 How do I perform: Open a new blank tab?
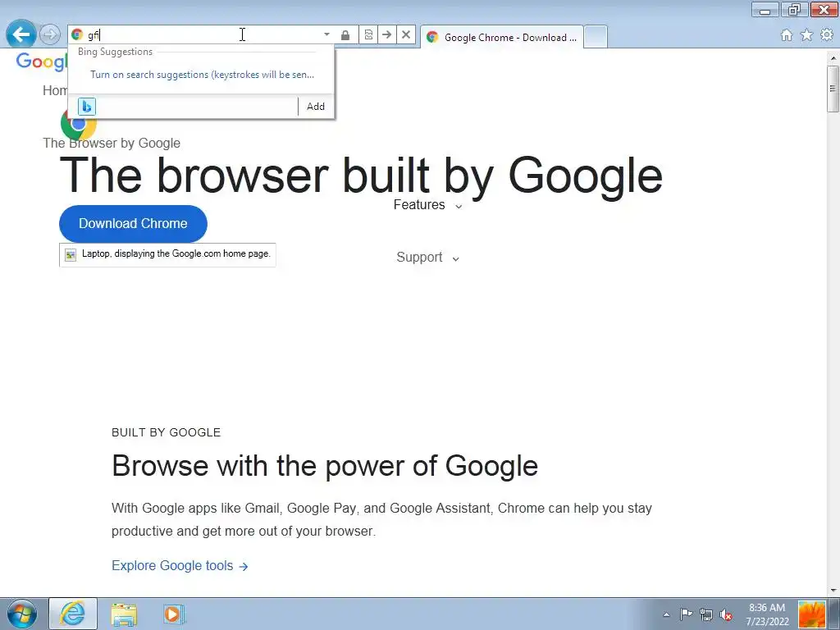(x=596, y=37)
